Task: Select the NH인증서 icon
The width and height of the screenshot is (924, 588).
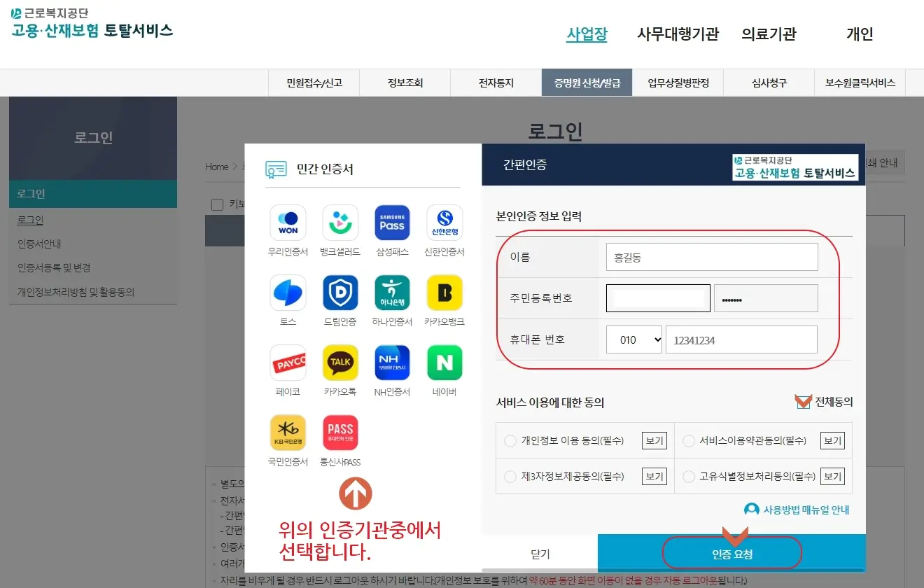Action: [392, 363]
